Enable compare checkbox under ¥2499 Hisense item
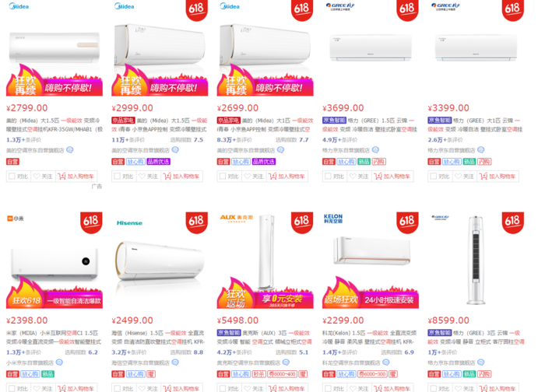545x392 pixels. (117, 389)
